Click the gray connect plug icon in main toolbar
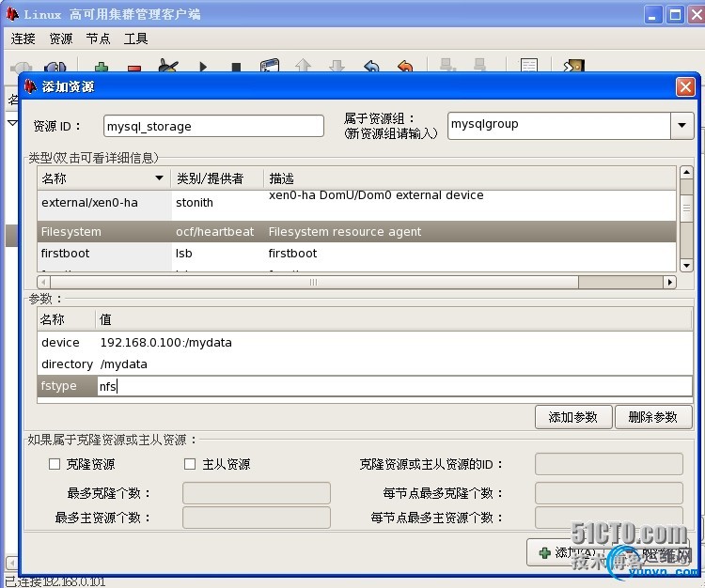 pyautogui.click(x=22, y=68)
